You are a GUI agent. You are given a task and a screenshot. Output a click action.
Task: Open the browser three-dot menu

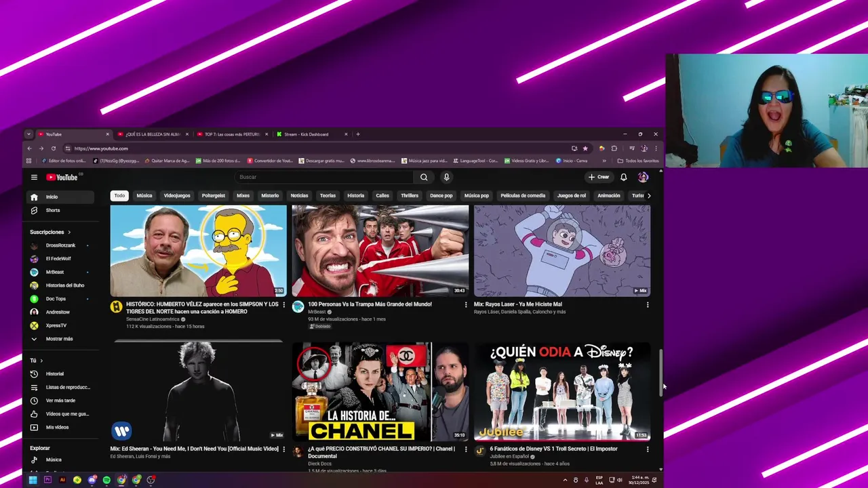pyautogui.click(x=656, y=148)
